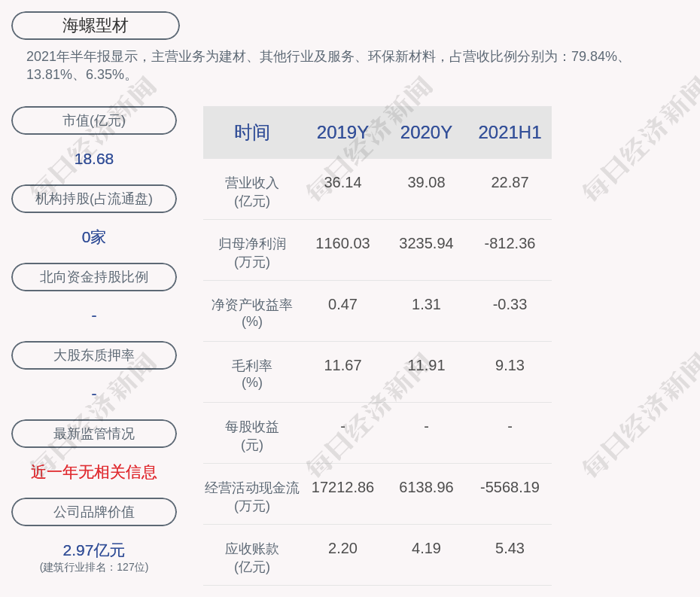Click the 公司品牌价值 pill label
Screen dimensions: 700x597
(x=94, y=512)
